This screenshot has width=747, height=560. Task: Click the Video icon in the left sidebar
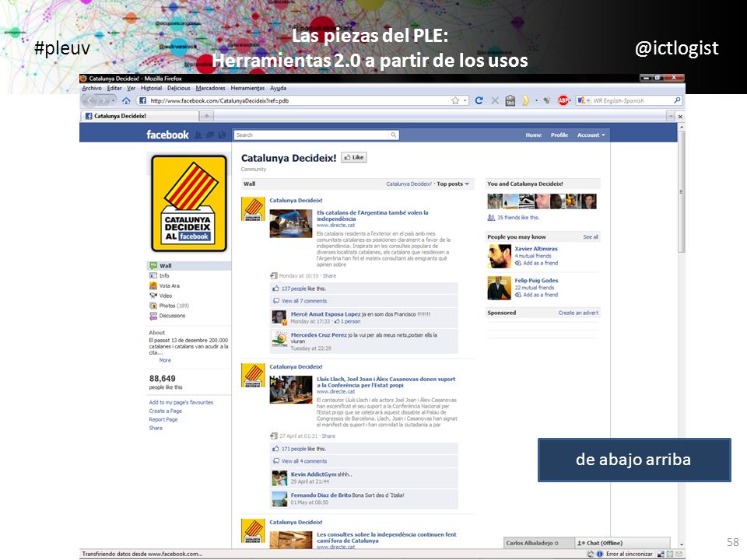click(153, 296)
